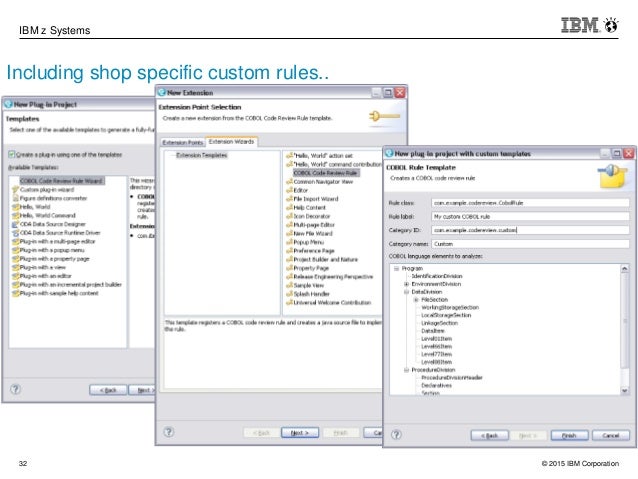Click help icon in custom templates dialog
The height and width of the screenshot is (479, 638).
tap(396, 435)
